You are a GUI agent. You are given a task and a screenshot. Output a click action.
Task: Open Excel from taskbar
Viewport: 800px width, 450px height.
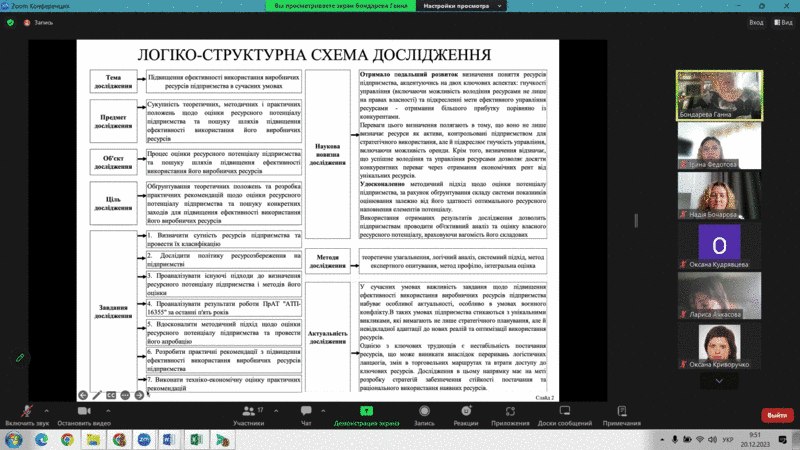[x=196, y=439]
